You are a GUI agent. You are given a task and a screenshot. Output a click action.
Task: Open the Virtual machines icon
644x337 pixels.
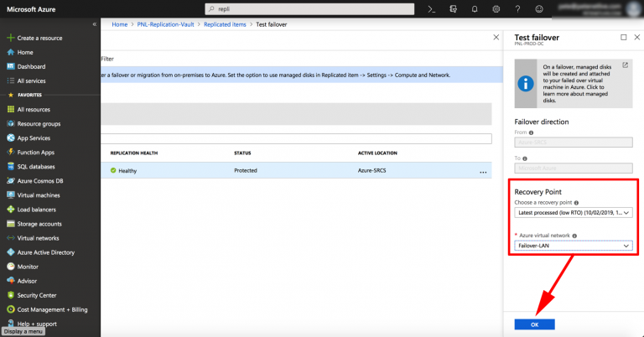click(11, 195)
